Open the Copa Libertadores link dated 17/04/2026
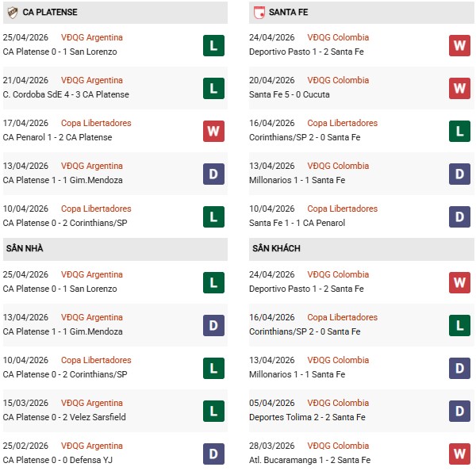Screen dimensions: 476x471 point(96,123)
